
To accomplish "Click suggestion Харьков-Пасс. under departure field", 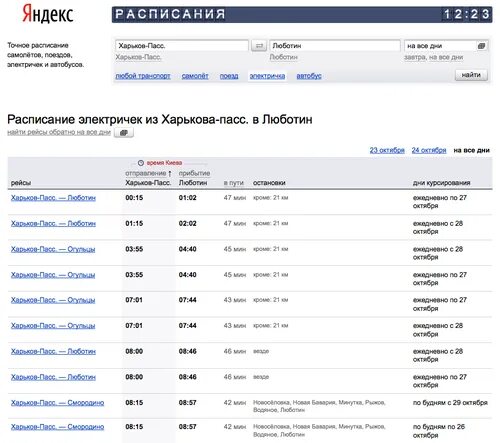I will click(x=138, y=57).
